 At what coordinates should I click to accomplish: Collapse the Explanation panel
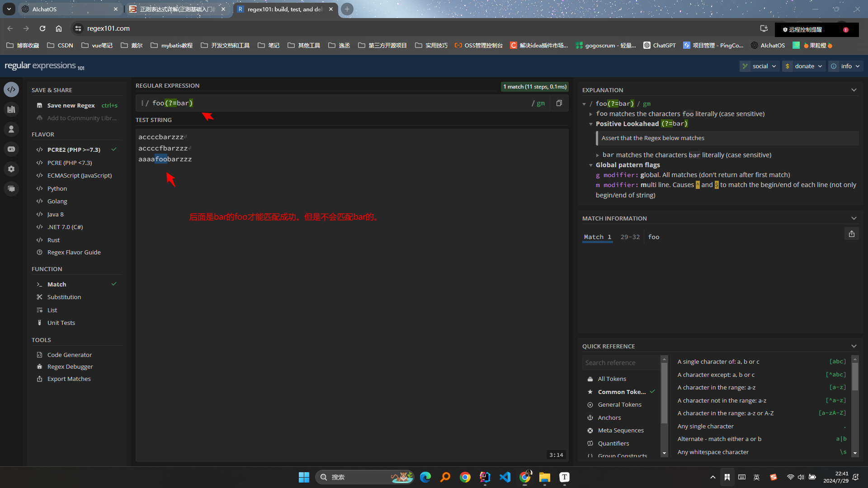click(x=854, y=90)
